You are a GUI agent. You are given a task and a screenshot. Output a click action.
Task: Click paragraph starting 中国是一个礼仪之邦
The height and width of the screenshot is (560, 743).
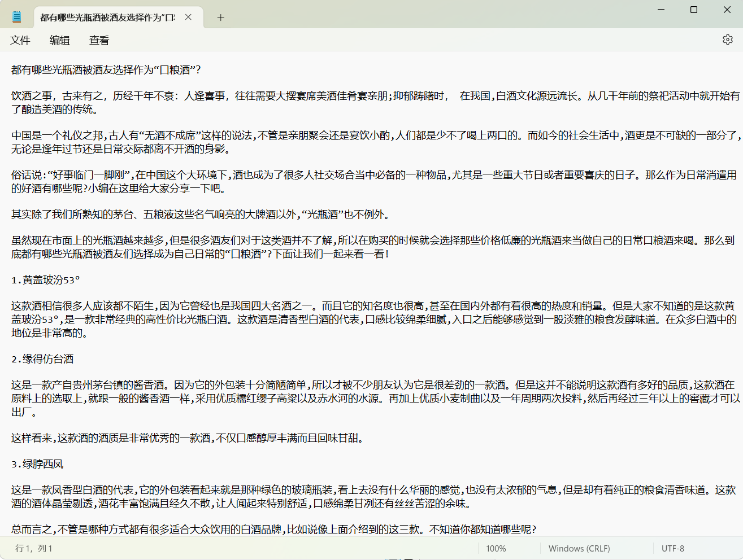point(375,142)
